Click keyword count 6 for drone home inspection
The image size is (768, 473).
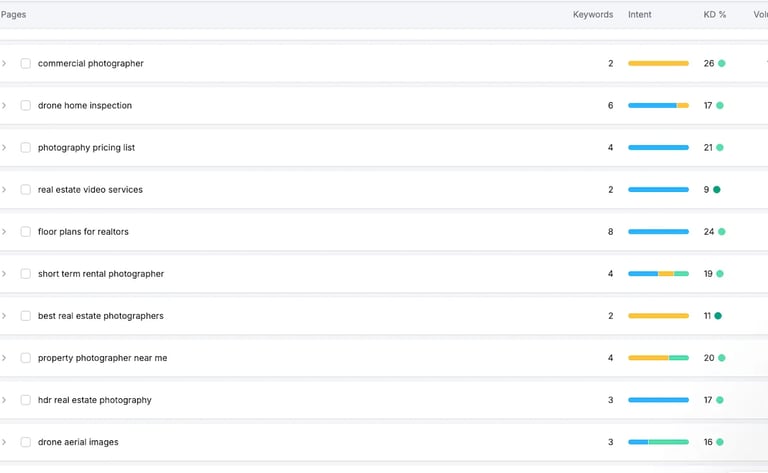(x=610, y=105)
